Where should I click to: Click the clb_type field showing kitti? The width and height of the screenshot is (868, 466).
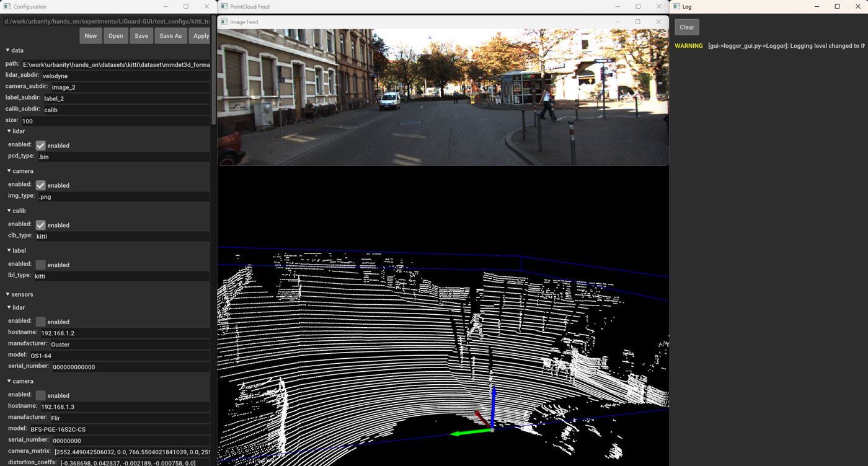click(x=122, y=236)
